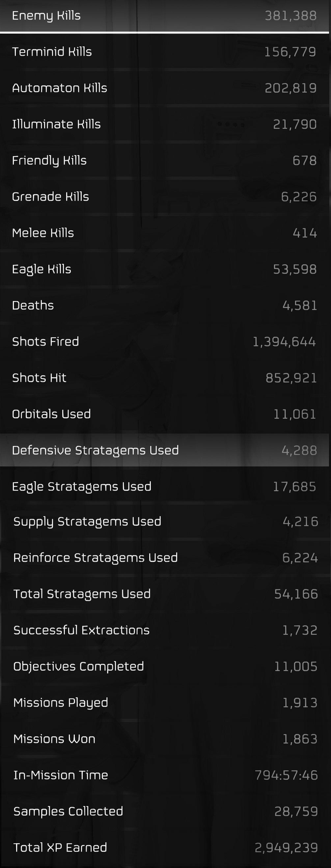Select the Terminid Kills row
This screenshot has width=331, height=868.
(x=164, y=52)
